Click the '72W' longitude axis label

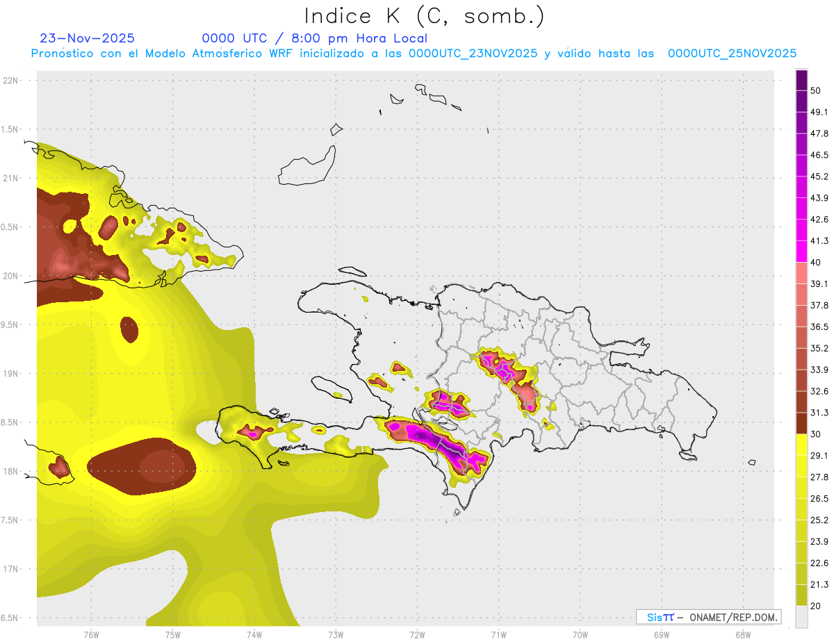click(417, 634)
